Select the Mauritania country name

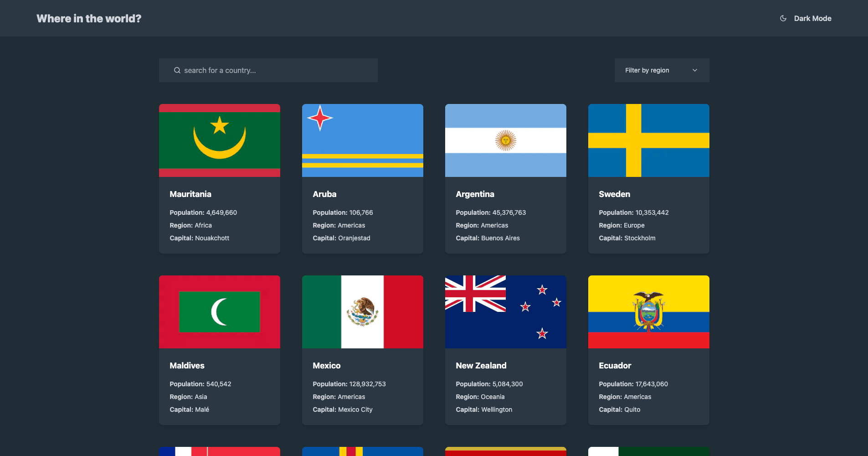pos(190,194)
